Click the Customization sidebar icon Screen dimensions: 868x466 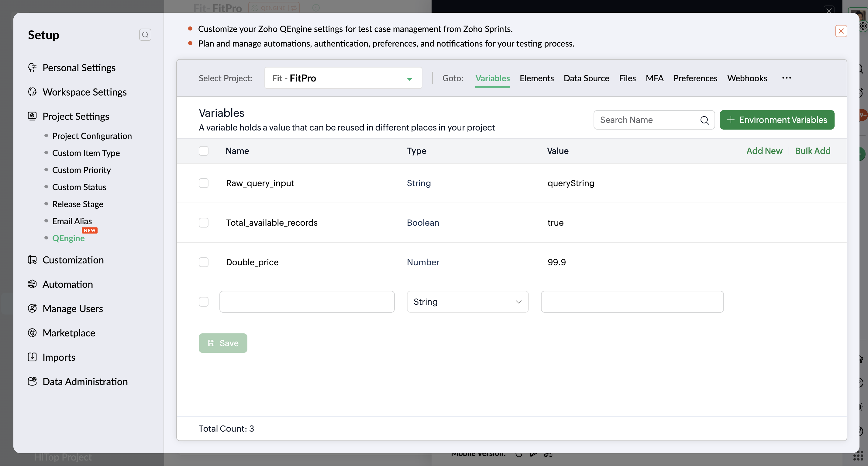click(x=32, y=260)
